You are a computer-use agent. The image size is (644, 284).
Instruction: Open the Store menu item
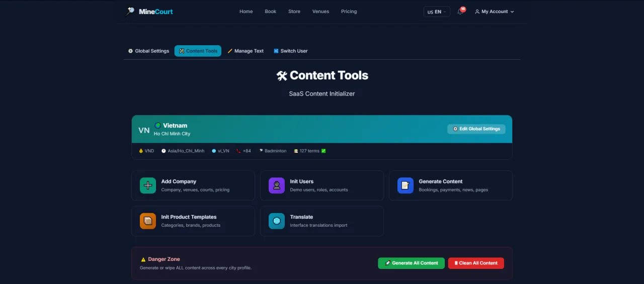[294, 12]
